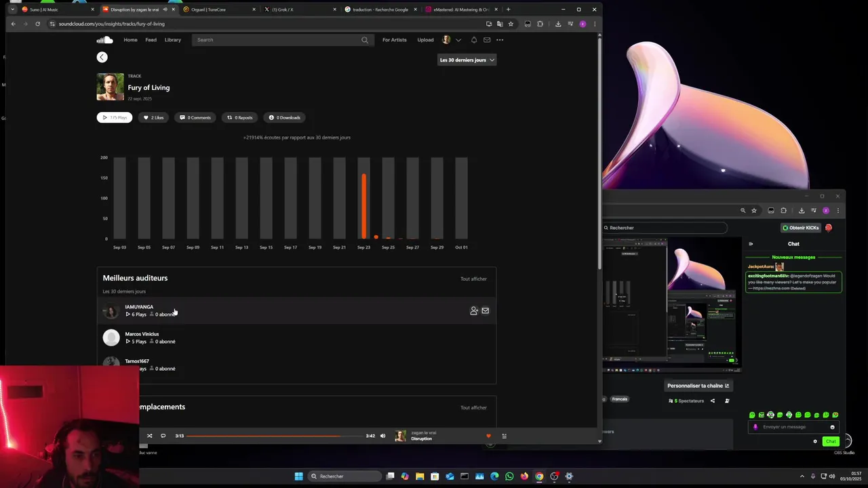Select the 175 Plays stat pill
The height and width of the screenshot is (488, 868).
click(115, 117)
